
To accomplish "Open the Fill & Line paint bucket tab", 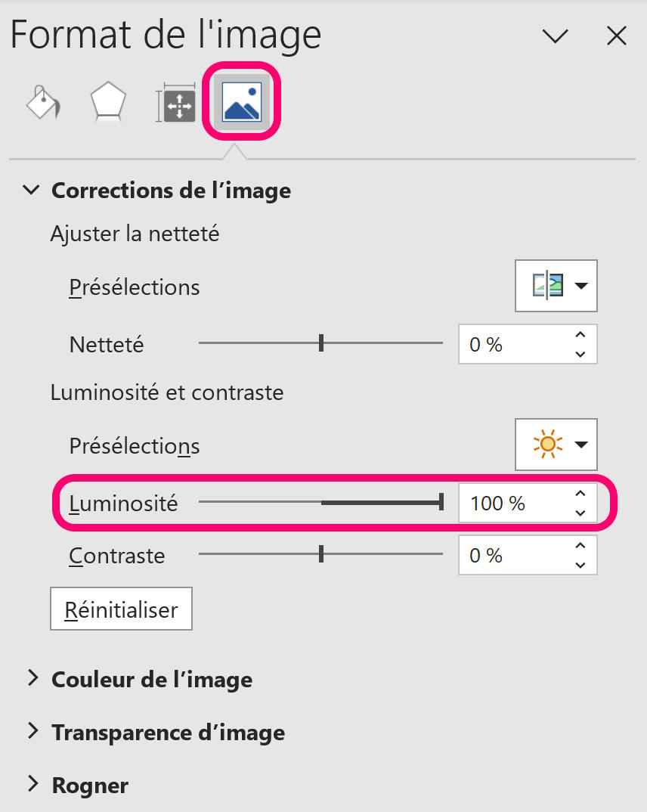I will (44, 101).
